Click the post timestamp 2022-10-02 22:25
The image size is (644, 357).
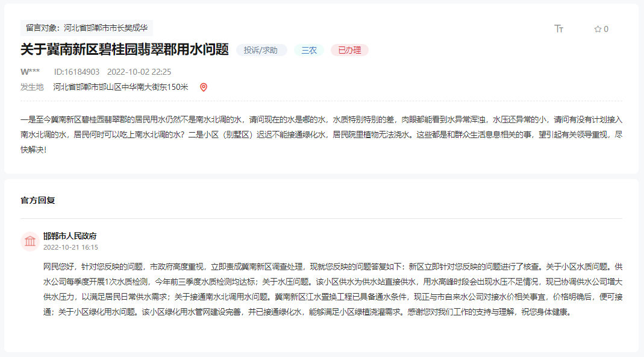139,72
